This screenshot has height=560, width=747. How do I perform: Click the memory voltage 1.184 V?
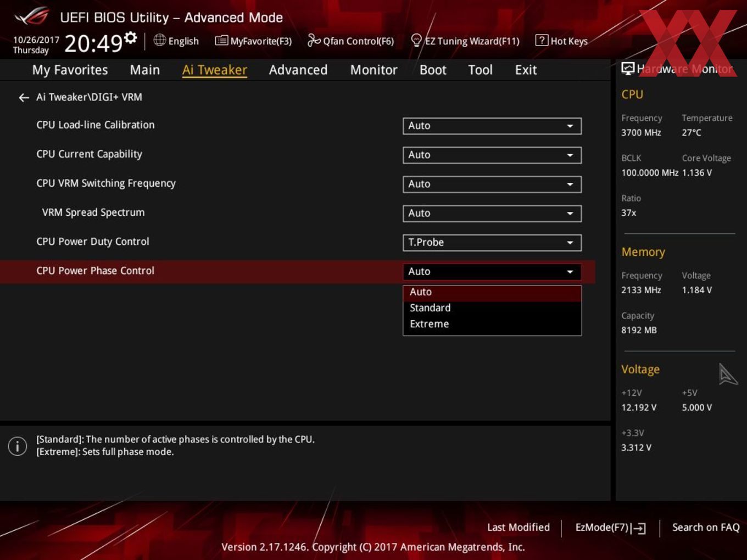click(x=697, y=290)
